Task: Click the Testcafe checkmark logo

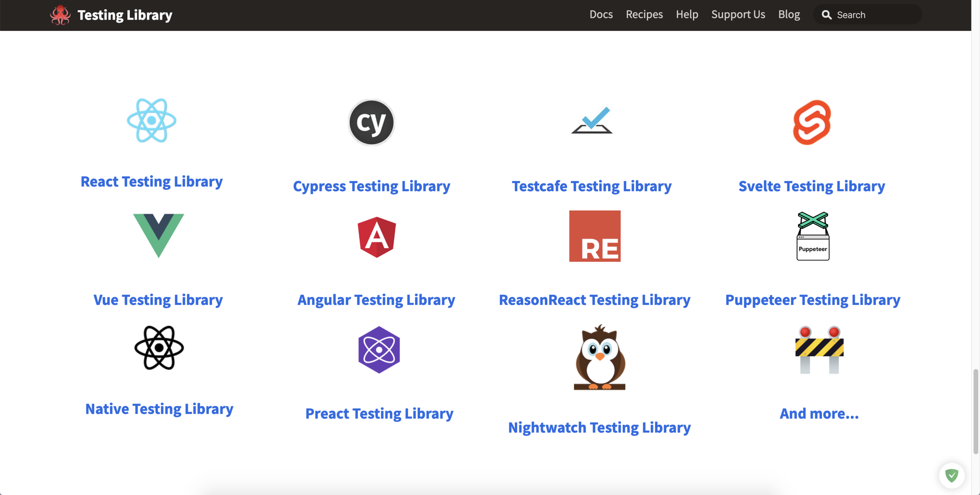Action: pyautogui.click(x=592, y=120)
